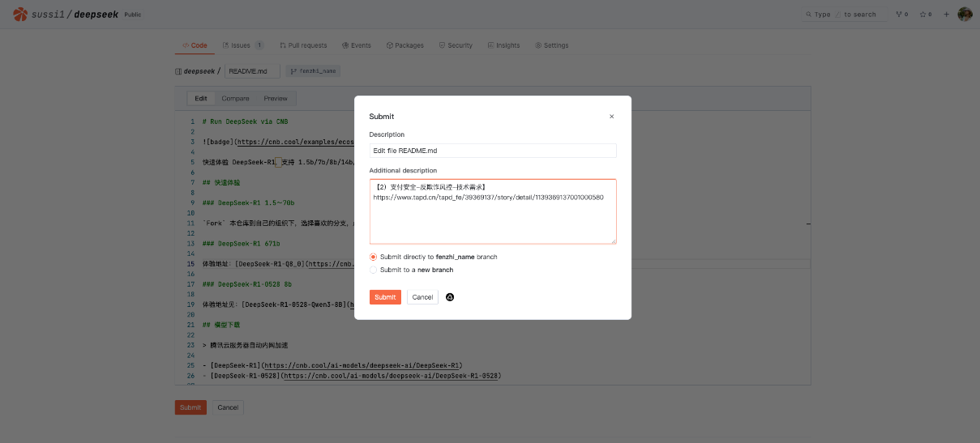Click the fork icon in the top bar
The width and height of the screenshot is (980, 443).
pos(898,15)
